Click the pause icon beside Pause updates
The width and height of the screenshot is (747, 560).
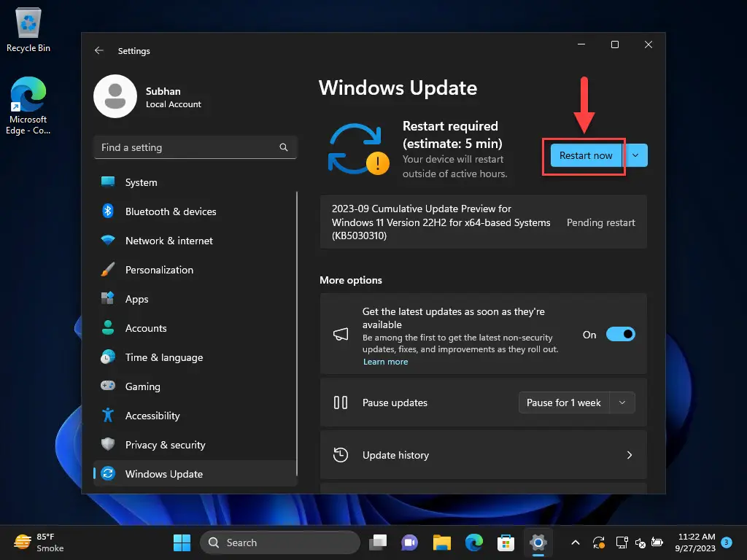click(341, 402)
